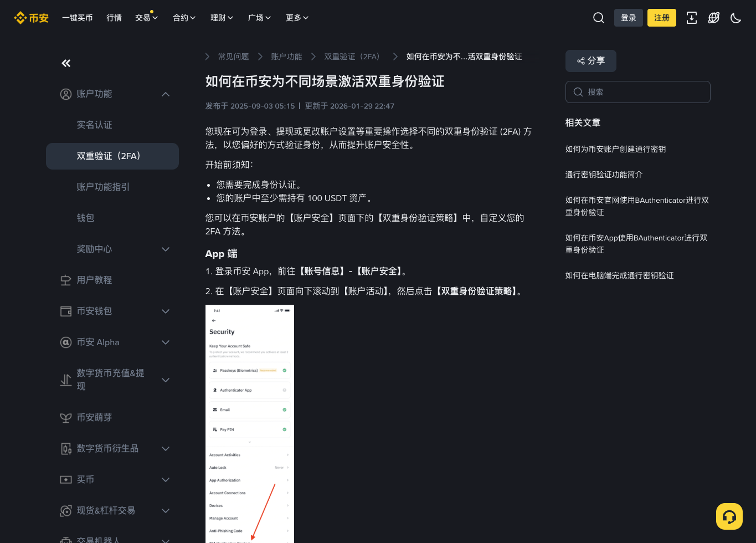Open the 广场 dropdown menu
Screen dimensions: 756x543
point(259,18)
